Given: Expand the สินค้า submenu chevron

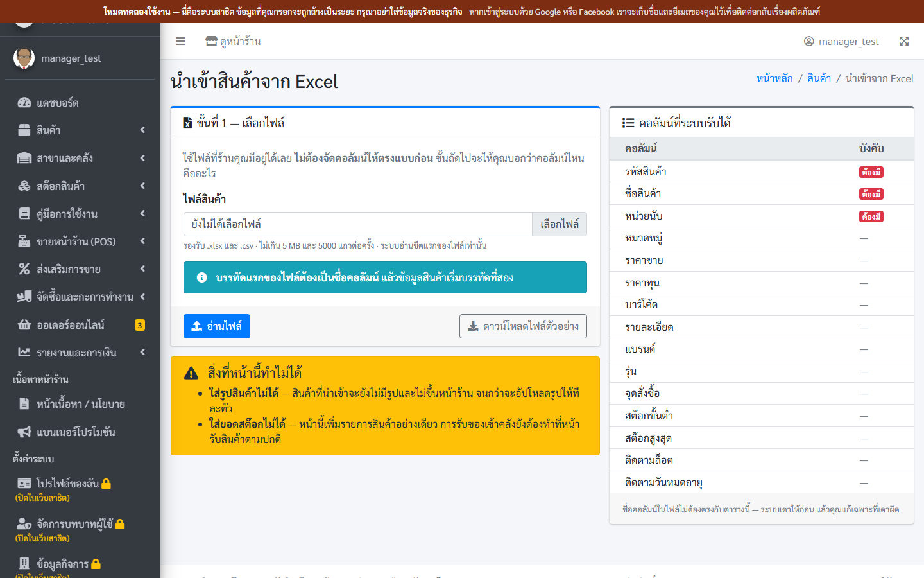Looking at the screenshot, I should pyautogui.click(x=142, y=130).
